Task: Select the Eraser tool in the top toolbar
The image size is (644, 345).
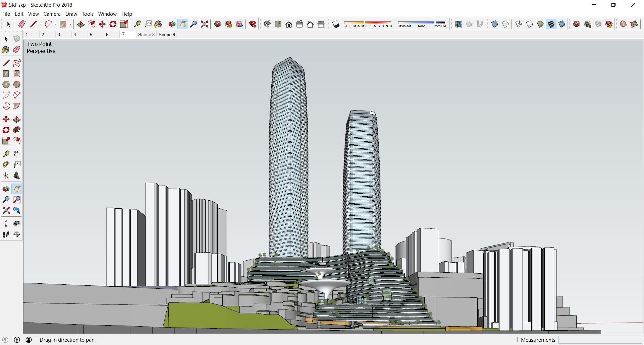Action: click(22, 24)
